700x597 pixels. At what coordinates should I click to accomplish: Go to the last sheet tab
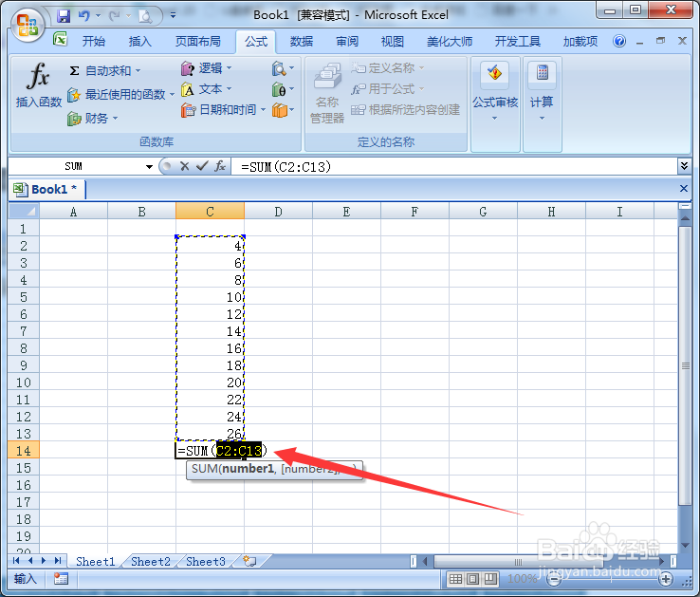pyautogui.click(x=58, y=560)
